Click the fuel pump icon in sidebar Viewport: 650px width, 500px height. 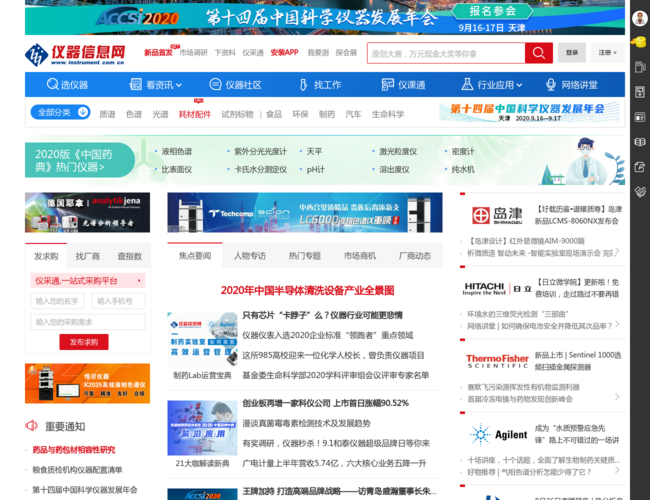tap(640, 67)
